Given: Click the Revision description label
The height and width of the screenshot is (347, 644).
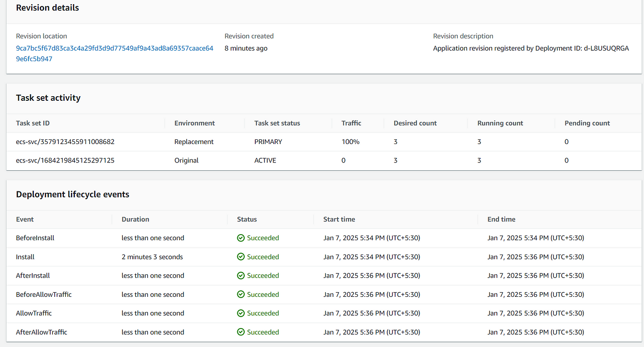Looking at the screenshot, I should (463, 36).
